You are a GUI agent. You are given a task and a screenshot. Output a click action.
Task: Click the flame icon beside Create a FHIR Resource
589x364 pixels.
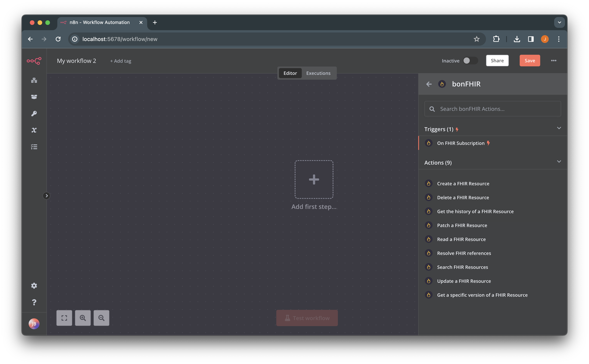click(x=429, y=184)
